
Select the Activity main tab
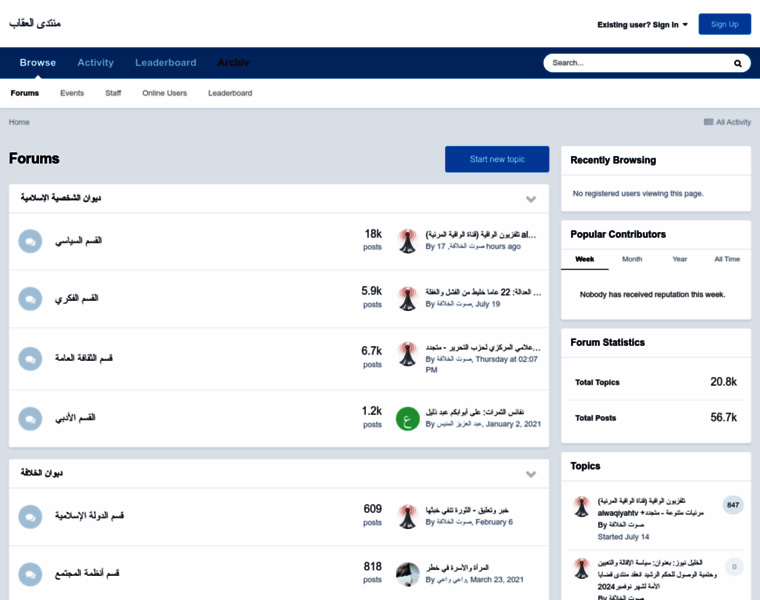[95, 63]
